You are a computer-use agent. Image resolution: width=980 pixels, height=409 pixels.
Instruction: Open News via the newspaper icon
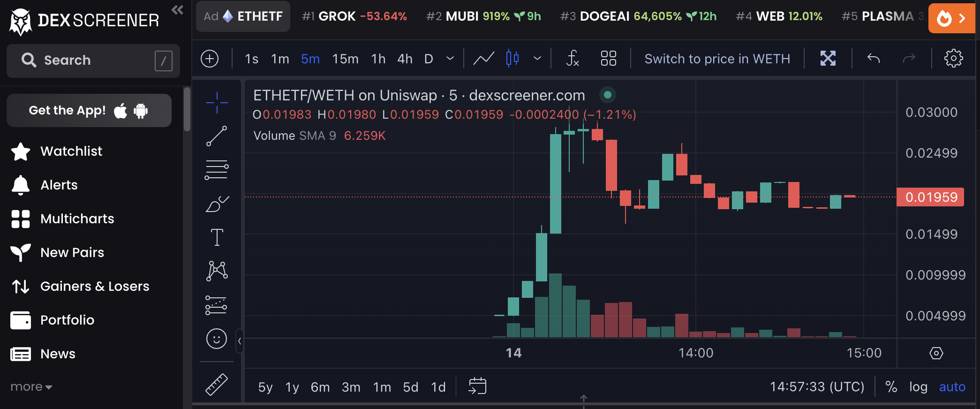(21, 354)
